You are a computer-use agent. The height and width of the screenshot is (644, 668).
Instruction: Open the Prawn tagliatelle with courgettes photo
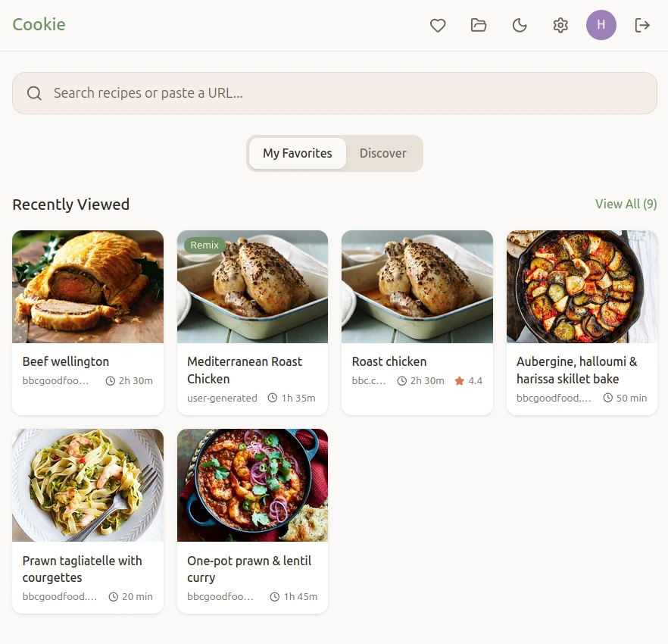(x=88, y=485)
